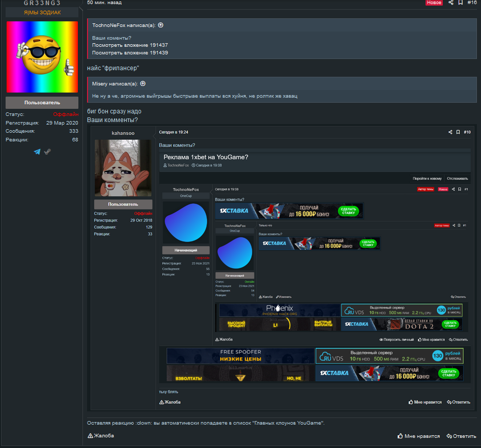The width and height of the screenshot is (481, 448).
Task: Jump to Misery's quoted post via arrow icon
Action: click(143, 83)
